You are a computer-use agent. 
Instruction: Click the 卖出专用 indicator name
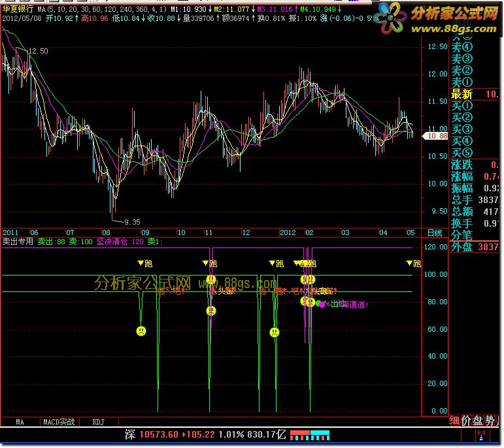[18, 242]
